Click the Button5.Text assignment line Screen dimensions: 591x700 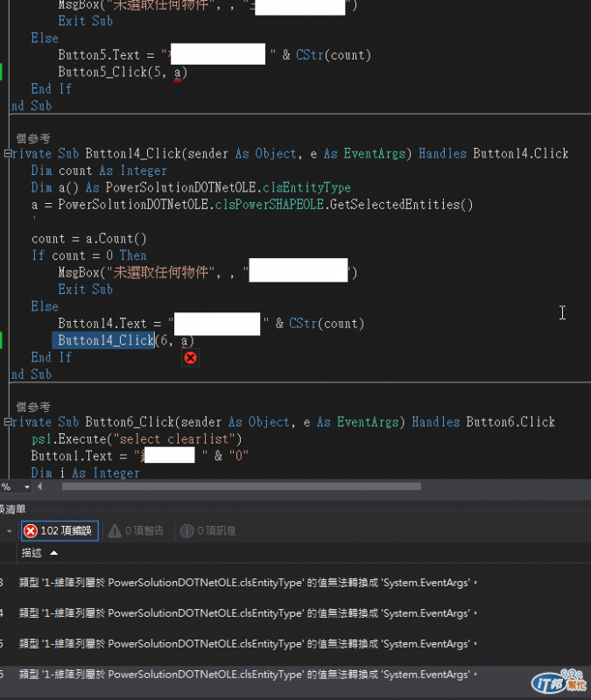pos(215,55)
